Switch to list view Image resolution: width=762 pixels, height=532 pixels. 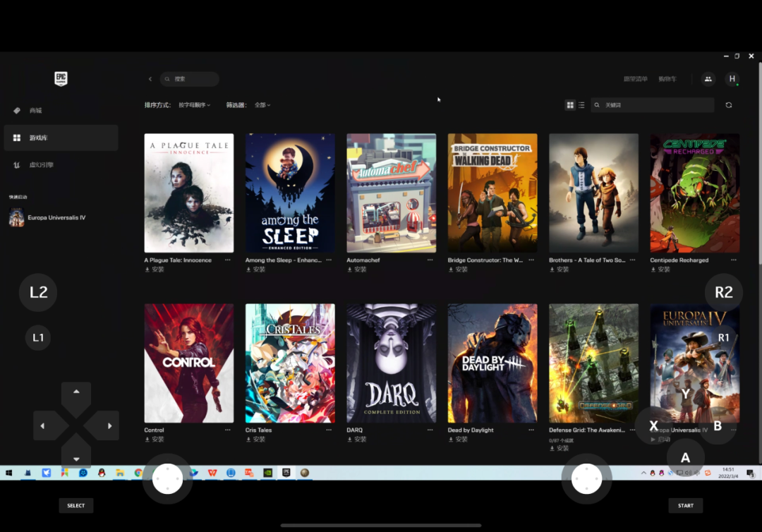click(x=581, y=105)
